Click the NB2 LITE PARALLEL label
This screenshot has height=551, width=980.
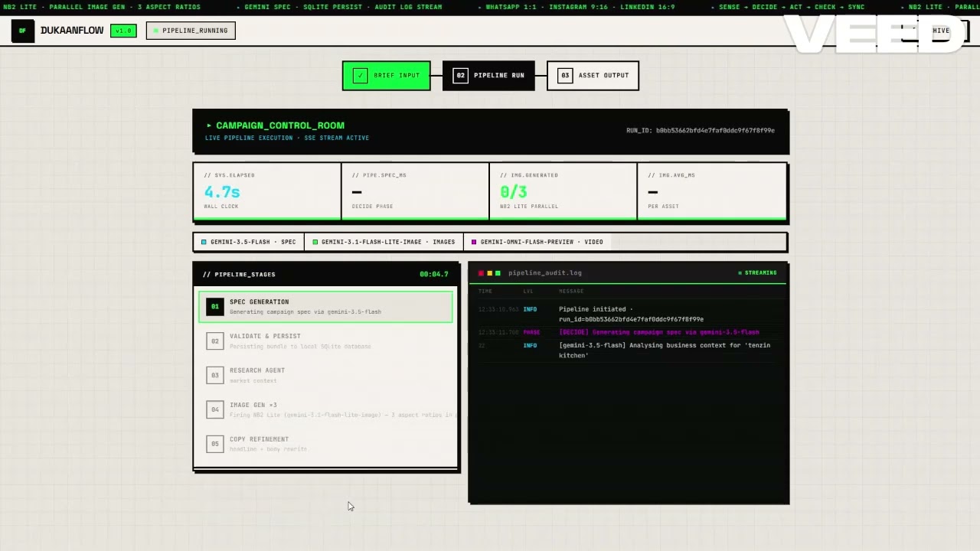[x=529, y=207]
